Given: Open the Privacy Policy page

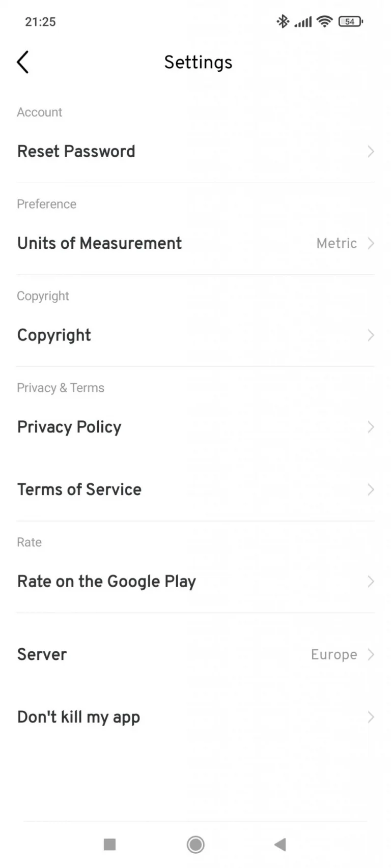Looking at the screenshot, I should click(x=195, y=427).
